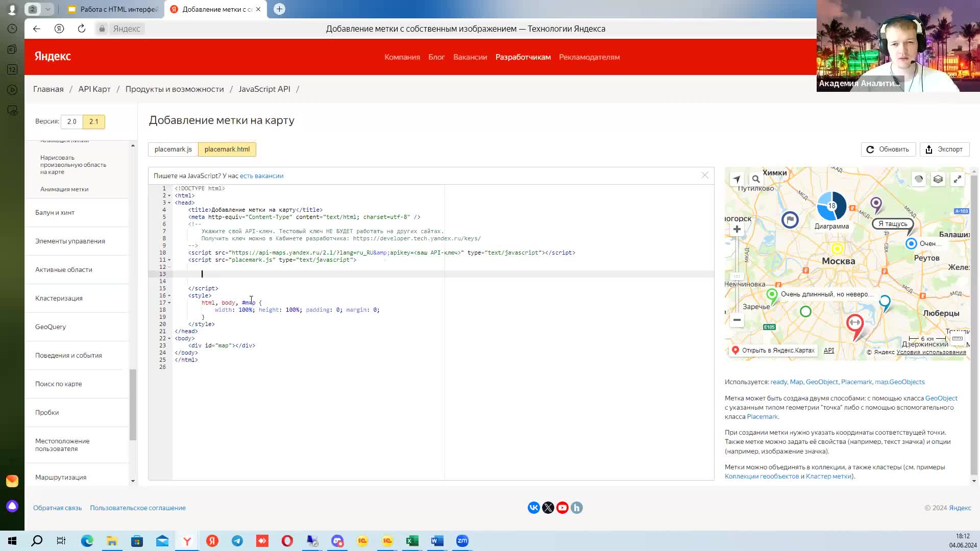Click 'Открыть в Яндекс.Картах' button

coord(773,350)
